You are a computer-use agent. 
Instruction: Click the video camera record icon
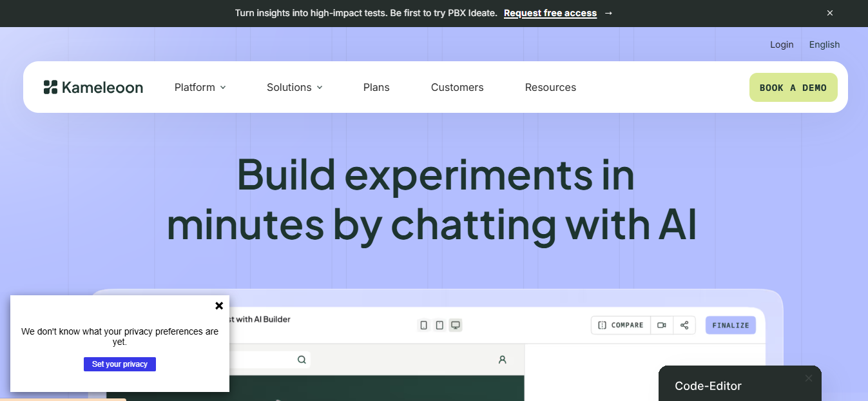(x=662, y=325)
